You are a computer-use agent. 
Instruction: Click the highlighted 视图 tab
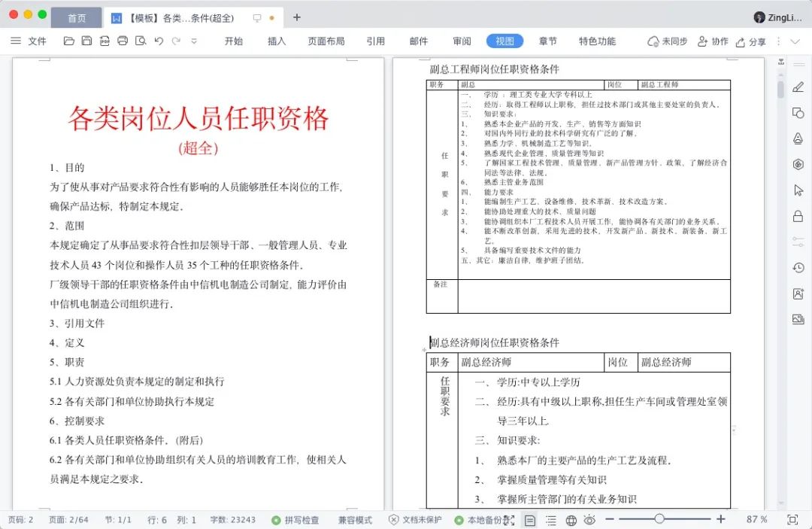click(x=505, y=41)
